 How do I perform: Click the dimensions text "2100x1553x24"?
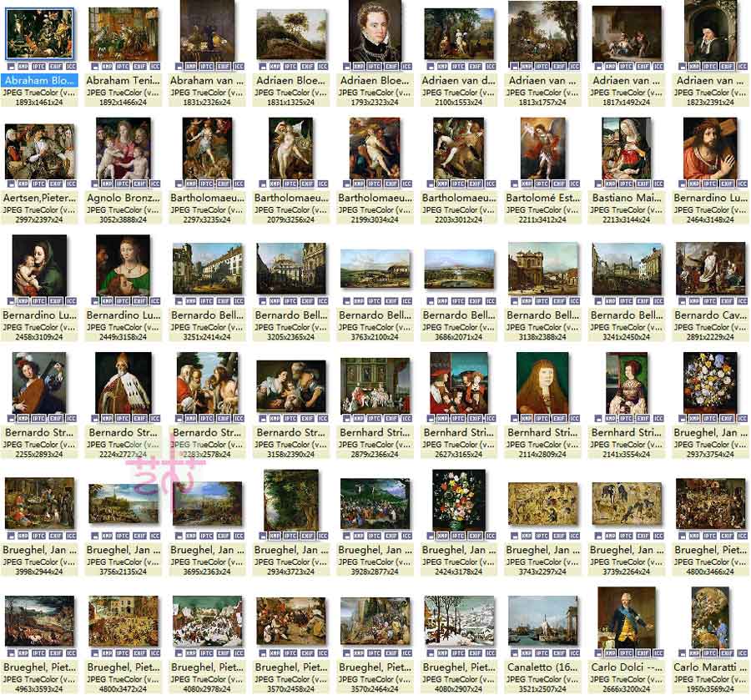tap(459, 102)
